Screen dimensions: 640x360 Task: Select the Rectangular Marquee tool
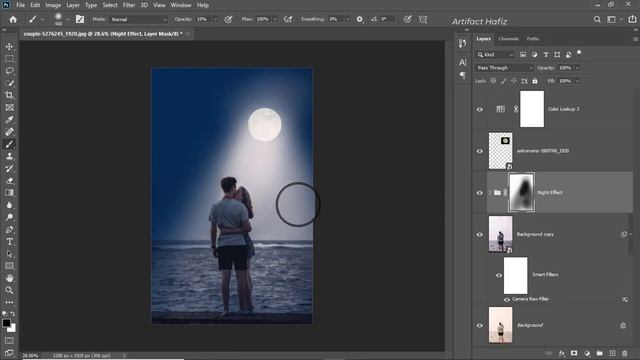pyautogui.click(x=9, y=59)
